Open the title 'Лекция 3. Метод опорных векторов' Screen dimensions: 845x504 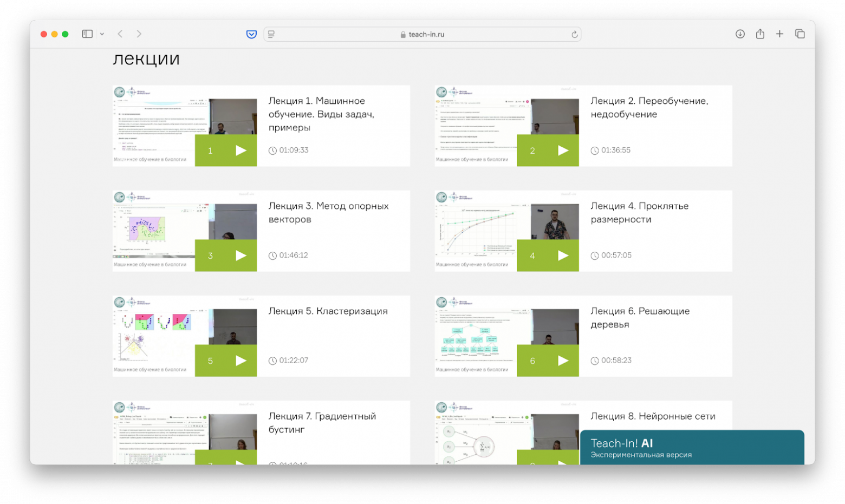click(329, 213)
